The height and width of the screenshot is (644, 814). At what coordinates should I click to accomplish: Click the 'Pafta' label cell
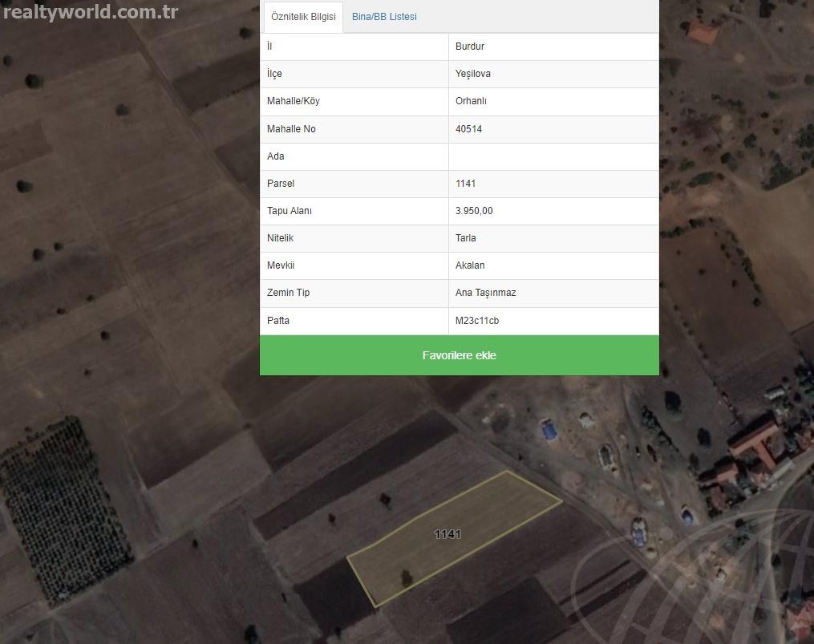pos(354,321)
